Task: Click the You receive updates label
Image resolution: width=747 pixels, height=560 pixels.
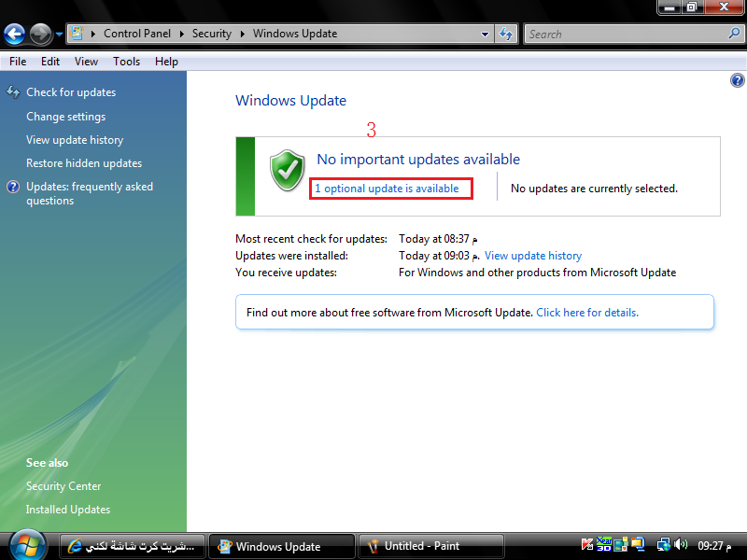Action: (x=286, y=273)
